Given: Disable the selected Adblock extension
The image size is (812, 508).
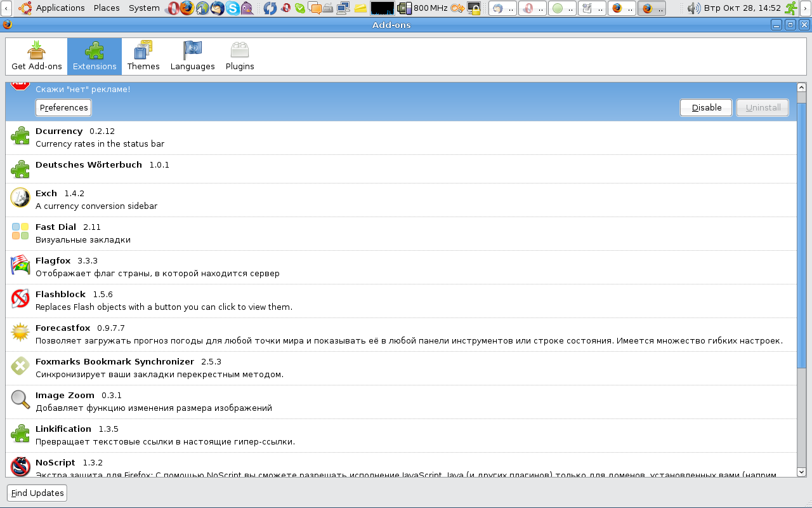Looking at the screenshot, I should [x=706, y=108].
